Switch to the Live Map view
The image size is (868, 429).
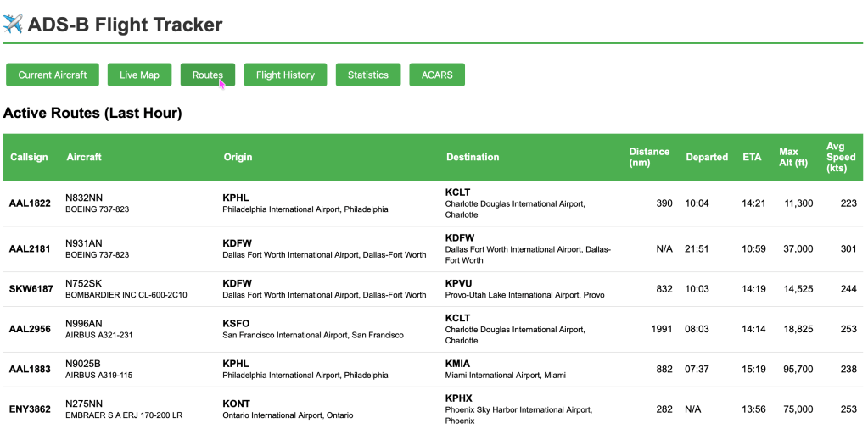(x=139, y=75)
